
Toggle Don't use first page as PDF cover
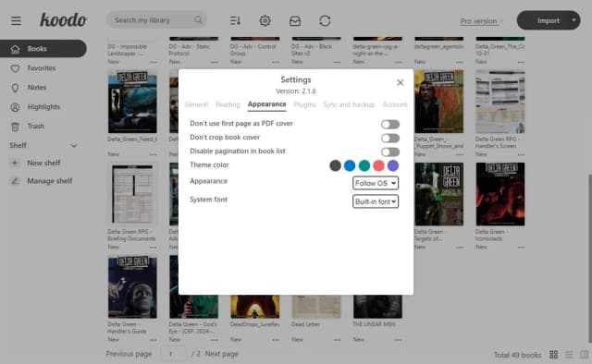390,124
